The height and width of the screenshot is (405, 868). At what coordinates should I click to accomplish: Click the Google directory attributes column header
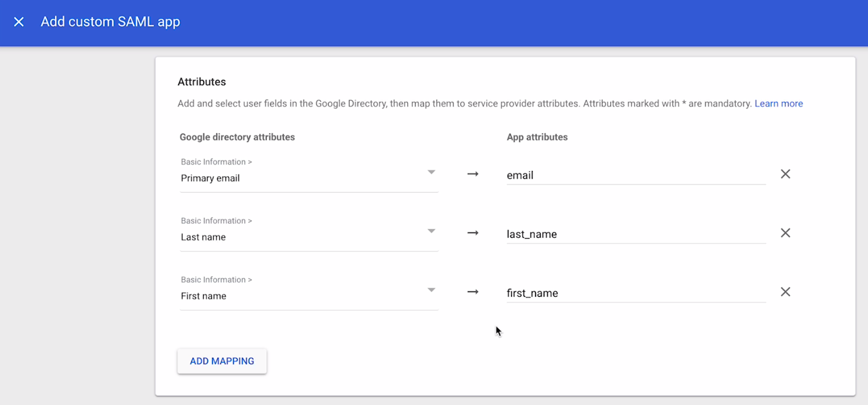pyautogui.click(x=237, y=137)
